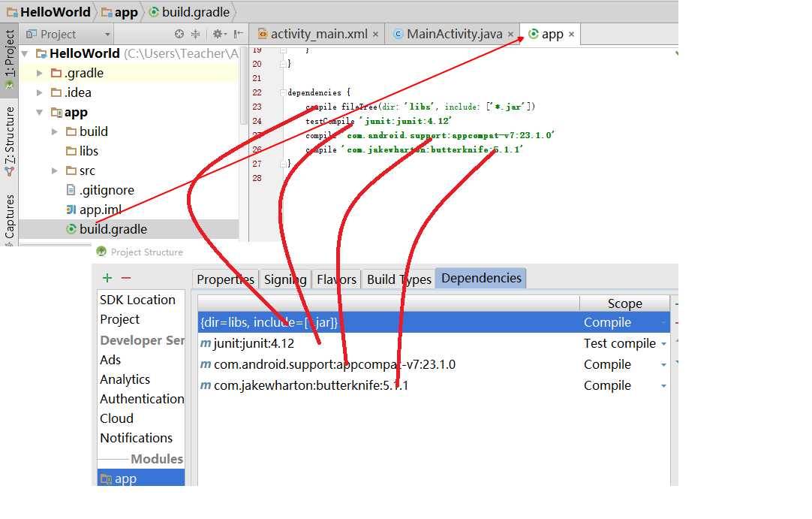
Task: Click fold marker at line 20
Action: 283,64
